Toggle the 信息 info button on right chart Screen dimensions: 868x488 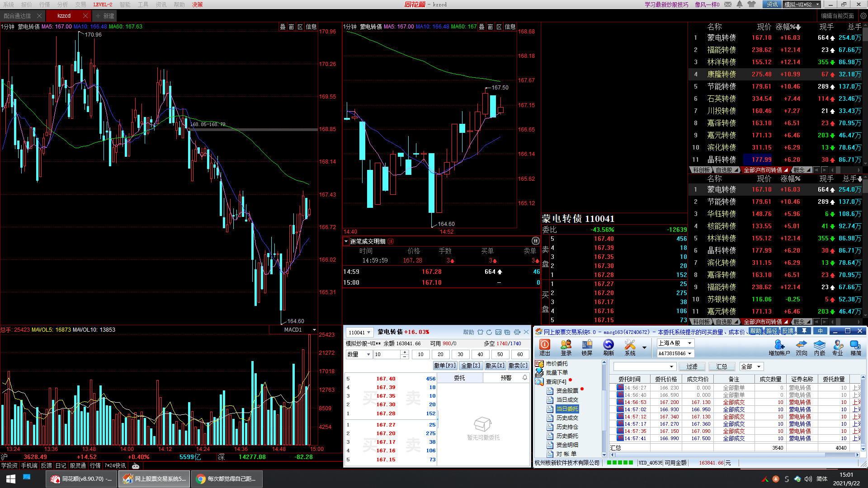pos(510,27)
